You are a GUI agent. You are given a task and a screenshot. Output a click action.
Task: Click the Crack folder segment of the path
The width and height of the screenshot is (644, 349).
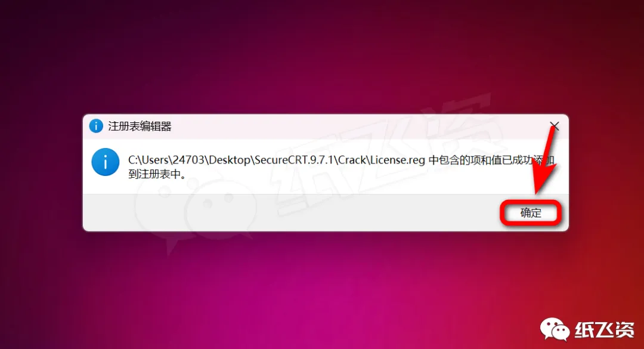point(352,160)
